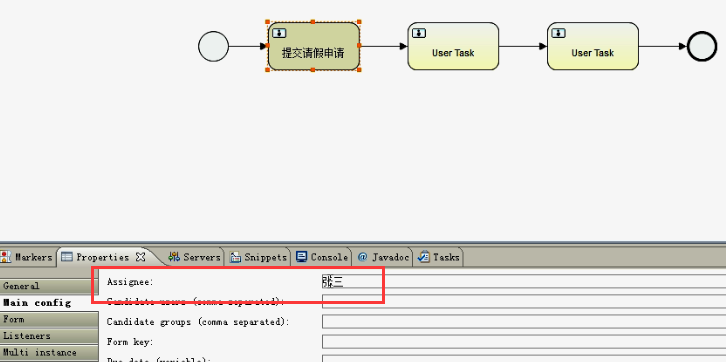Viewport: 726px width, 362px height.
Task: Click sequence flow from 提交请假申请 to User Task
Action: click(x=383, y=46)
